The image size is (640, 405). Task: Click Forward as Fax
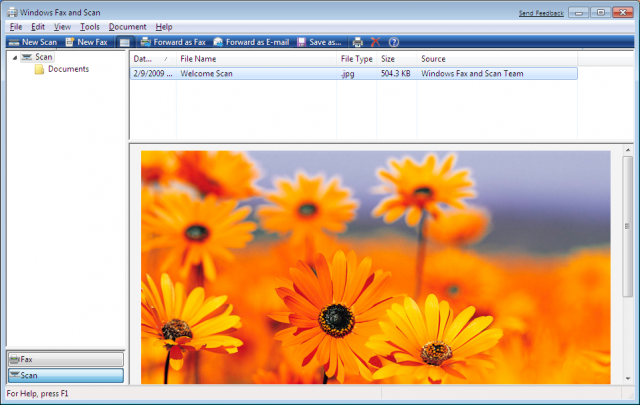[x=173, y=42]
